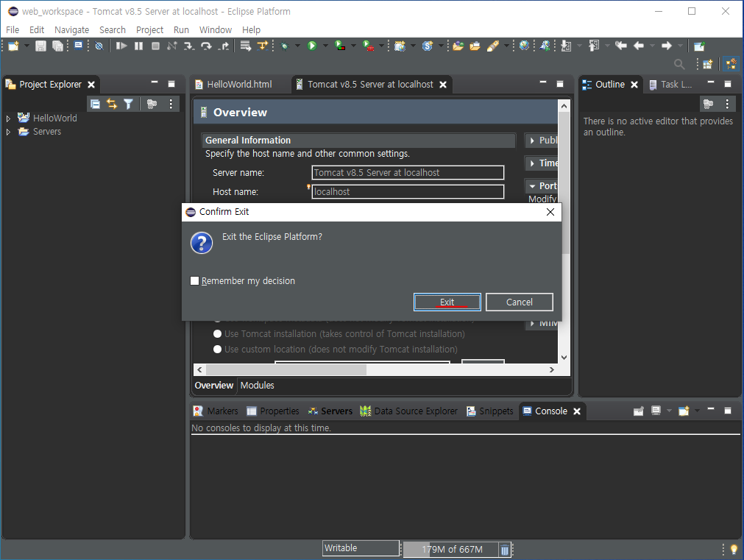Click the Open Perspective icon
744x560 pixels.
708,64
